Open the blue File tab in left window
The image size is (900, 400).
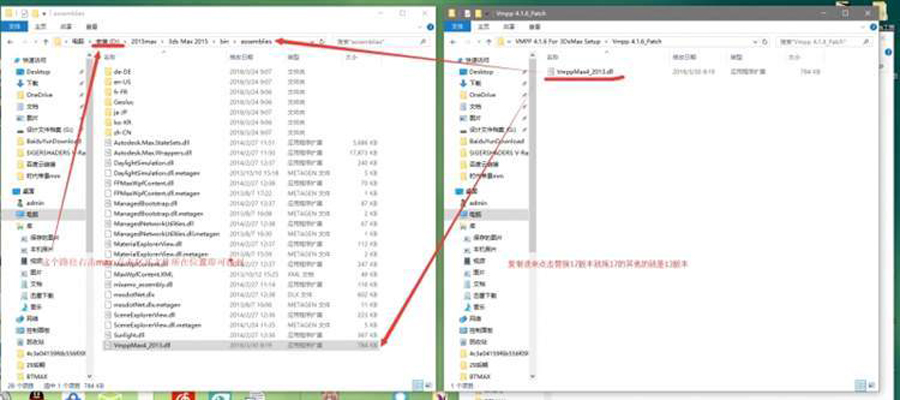(x=14, y=25)
